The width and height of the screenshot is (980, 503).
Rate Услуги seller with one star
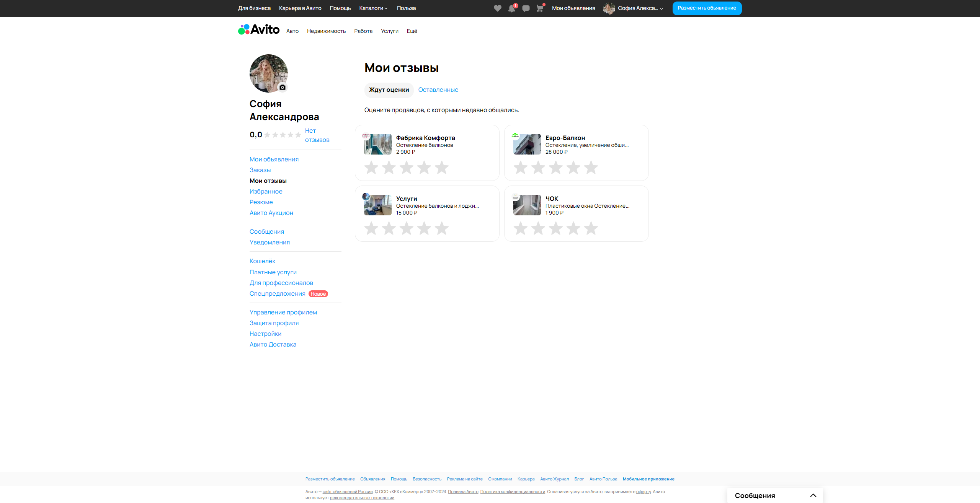[x=371, y=228]
